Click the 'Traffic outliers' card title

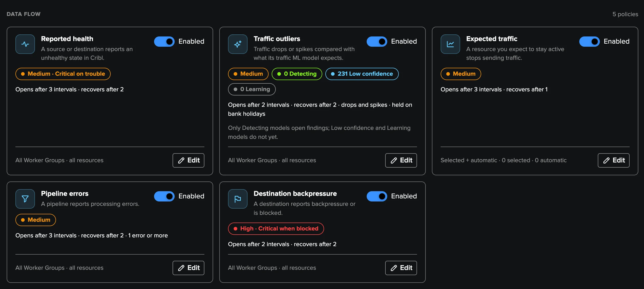coord(277,39)
